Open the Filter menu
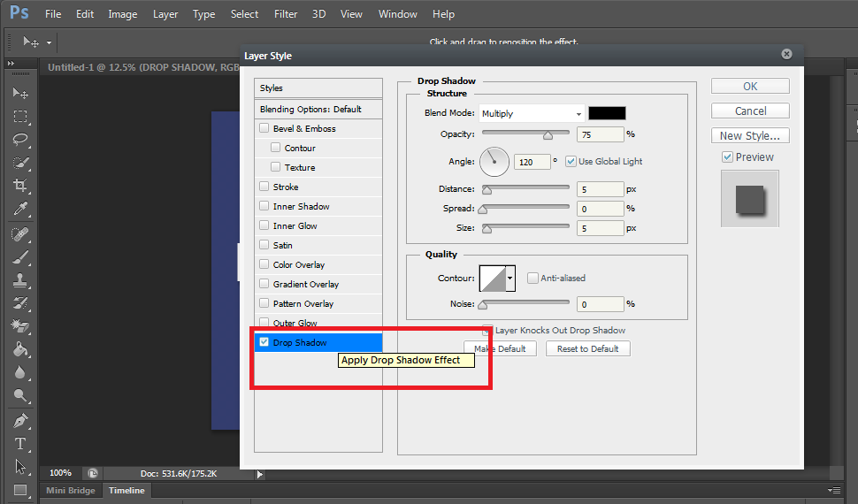Viewport: 858px width, 504px height. [x=286, y=13]
